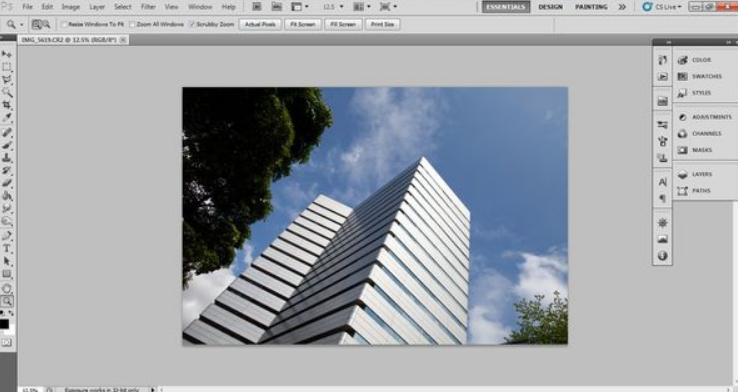Expand more workspaces chevron
This screenshot has height=392, width=738.
[622, 7]
